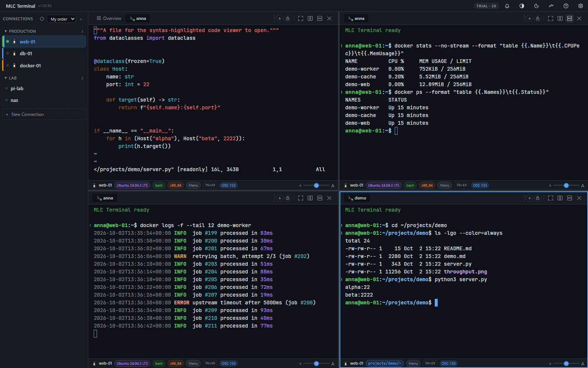The image size is (588, 368).
Task: Open the notifications bell
Action: coord(507,6)
